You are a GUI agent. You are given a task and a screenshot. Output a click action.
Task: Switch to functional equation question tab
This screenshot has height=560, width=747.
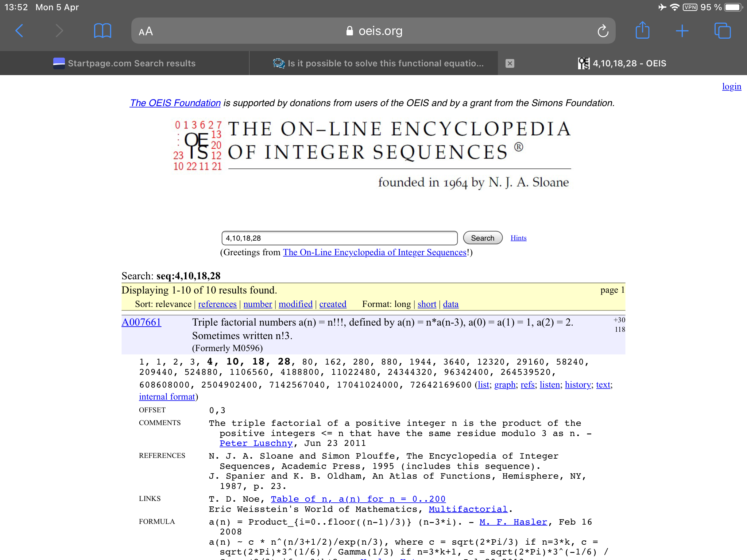[x=373, y=63]
